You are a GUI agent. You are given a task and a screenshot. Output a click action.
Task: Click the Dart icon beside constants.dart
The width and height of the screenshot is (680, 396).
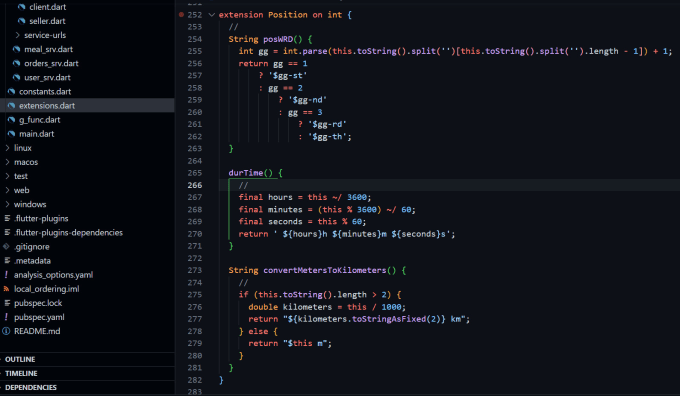point(11,92)
